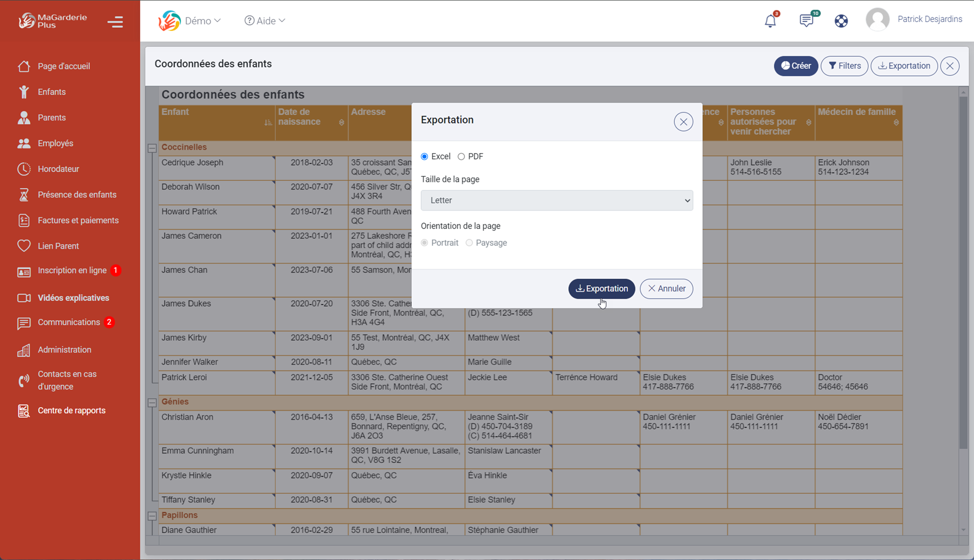Image resolution: width=974 pixels, height=560 pixels.
Task: Click the Centre de rapports icon
Action: tap(24, 410)
